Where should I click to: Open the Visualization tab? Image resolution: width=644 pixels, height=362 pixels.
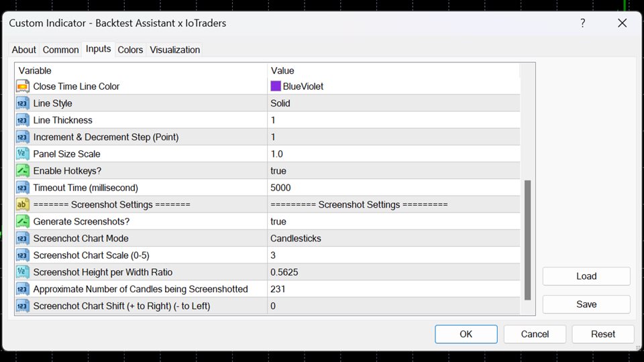[x=174, y=50]
